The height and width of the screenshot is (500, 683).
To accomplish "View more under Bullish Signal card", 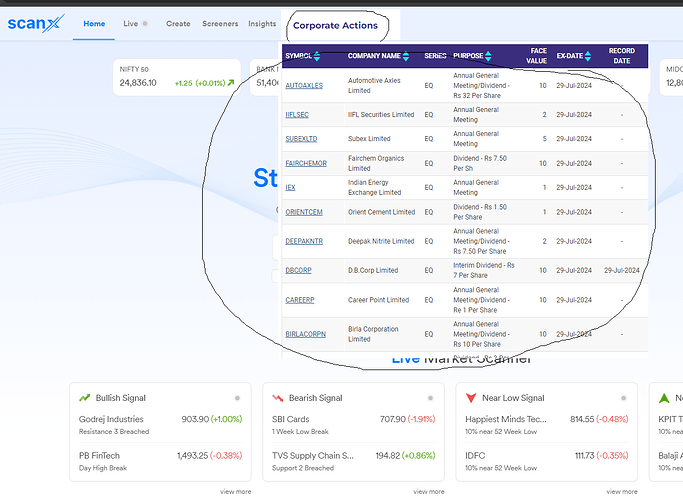I will click(236, 491).
